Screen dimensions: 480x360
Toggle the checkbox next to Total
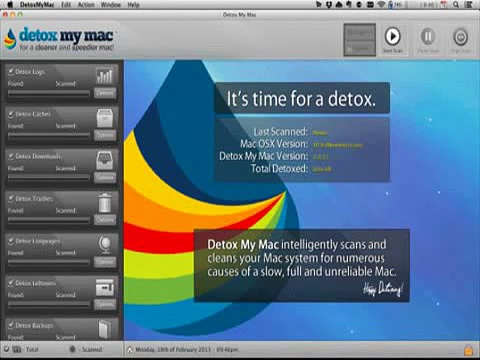point(6,349)
